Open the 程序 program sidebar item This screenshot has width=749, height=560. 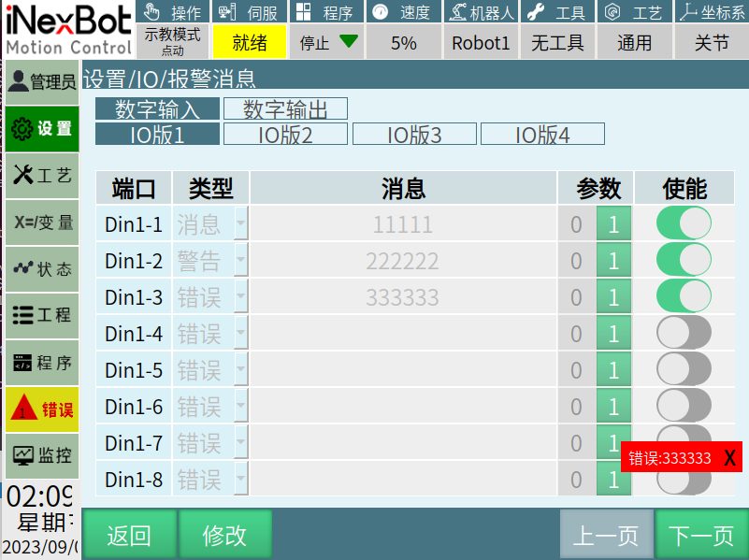click(x=41, y=363)
